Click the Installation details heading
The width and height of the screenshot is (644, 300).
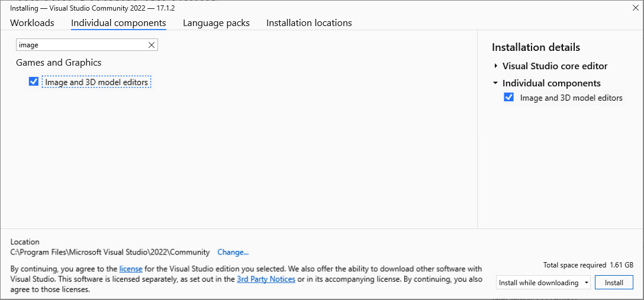536,47
